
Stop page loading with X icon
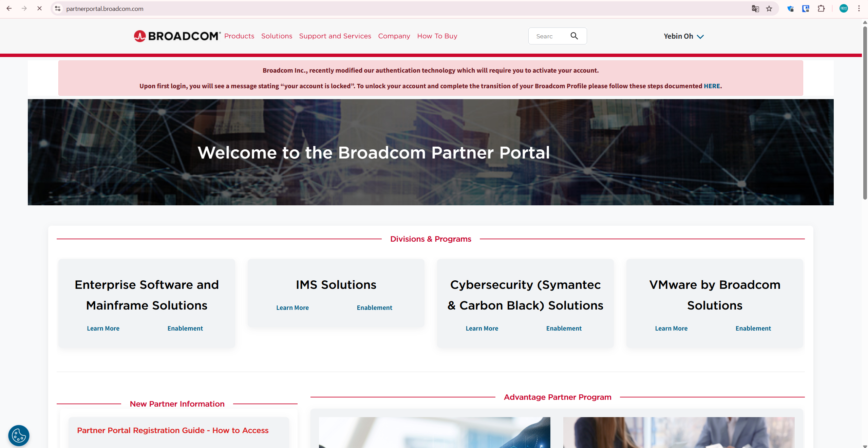coord(39,8)
